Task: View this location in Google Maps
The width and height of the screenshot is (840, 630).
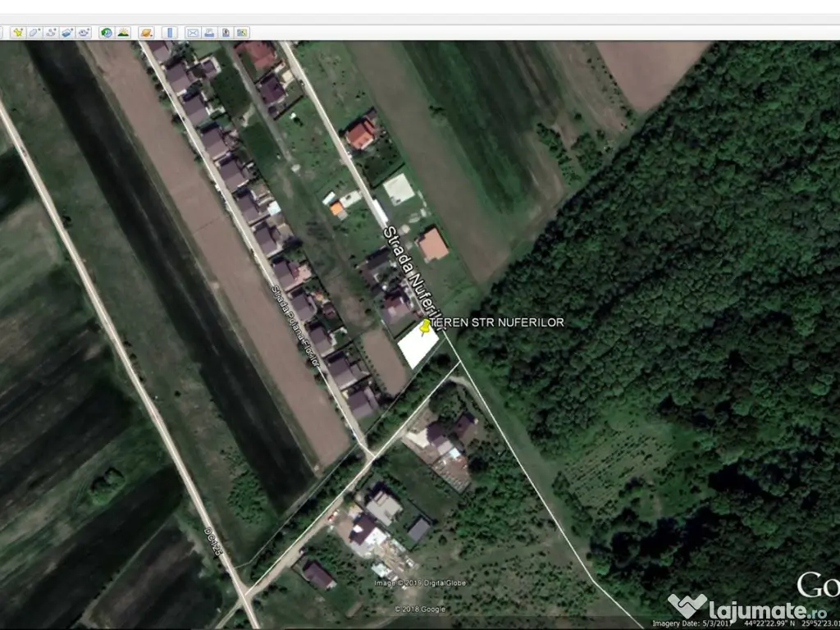Action: (242, 33)
